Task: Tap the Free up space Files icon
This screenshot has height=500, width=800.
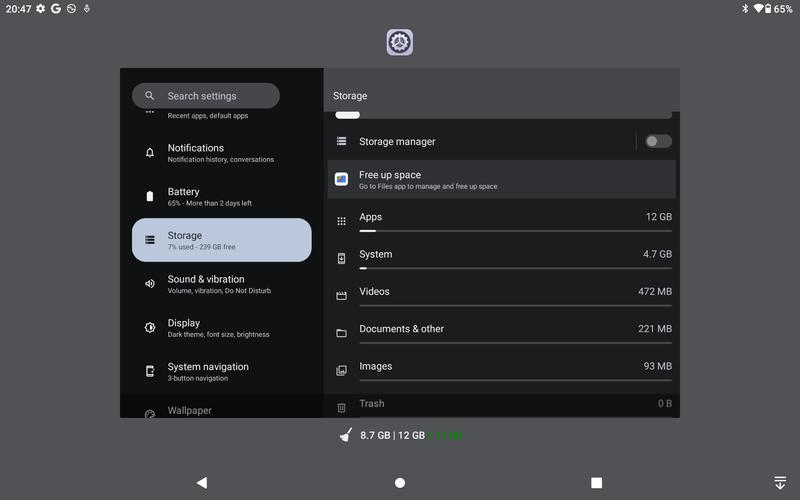Action: (x=341, y=179)
